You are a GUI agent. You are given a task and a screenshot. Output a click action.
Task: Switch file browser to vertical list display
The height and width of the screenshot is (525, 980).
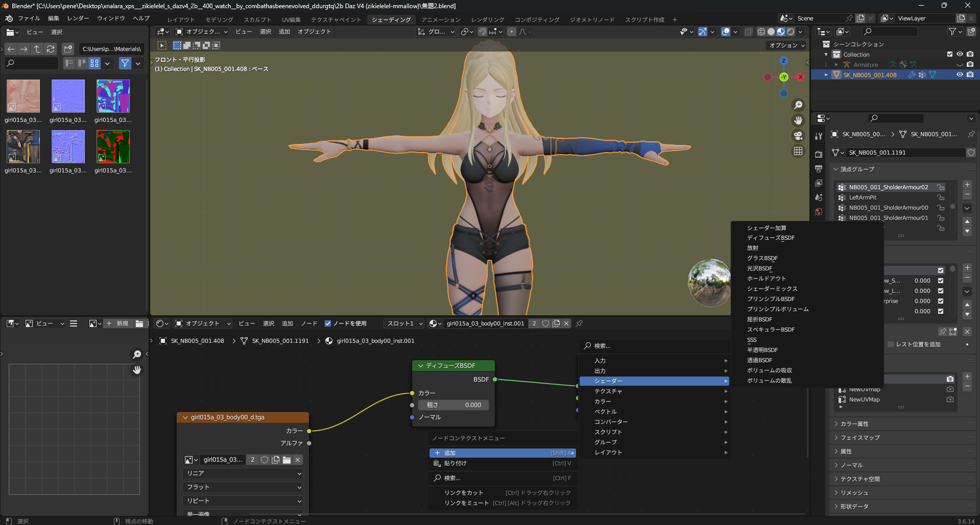click(69, 63)
